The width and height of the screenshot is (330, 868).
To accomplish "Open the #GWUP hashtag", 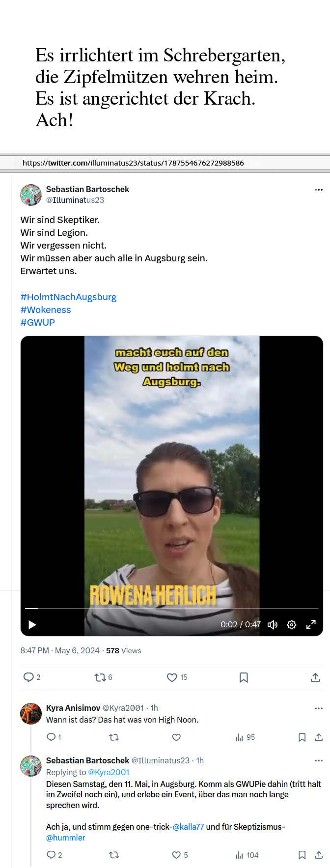I will 37,323.
